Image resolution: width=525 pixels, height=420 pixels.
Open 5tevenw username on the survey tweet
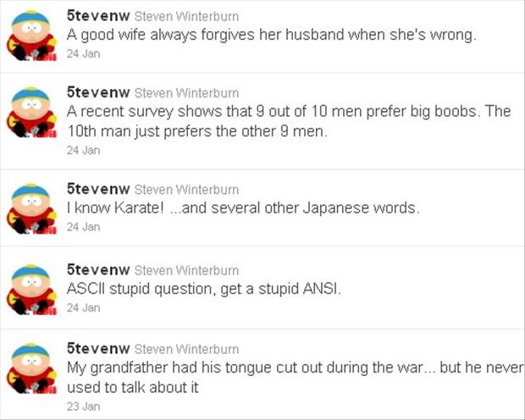[98, 92]
